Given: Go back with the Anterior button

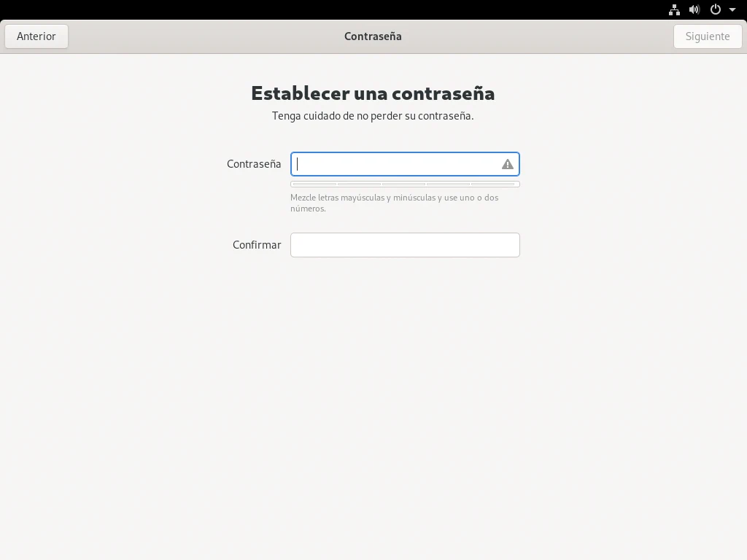Looking at the screenshot, I should (36, 36).
